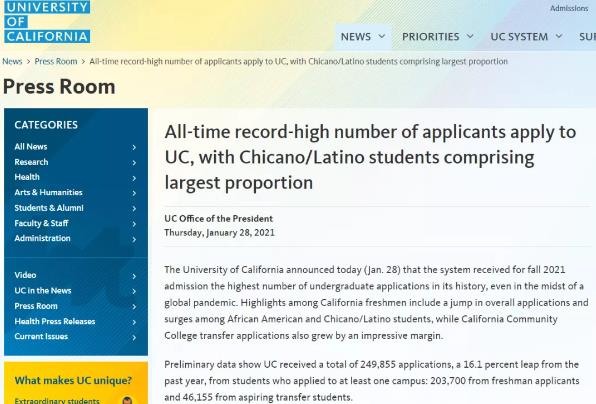Expand the UC SYSTEM dropdown chevron
Screen dimensions: 596x404
pyautogui.click(x=559, y=36)
